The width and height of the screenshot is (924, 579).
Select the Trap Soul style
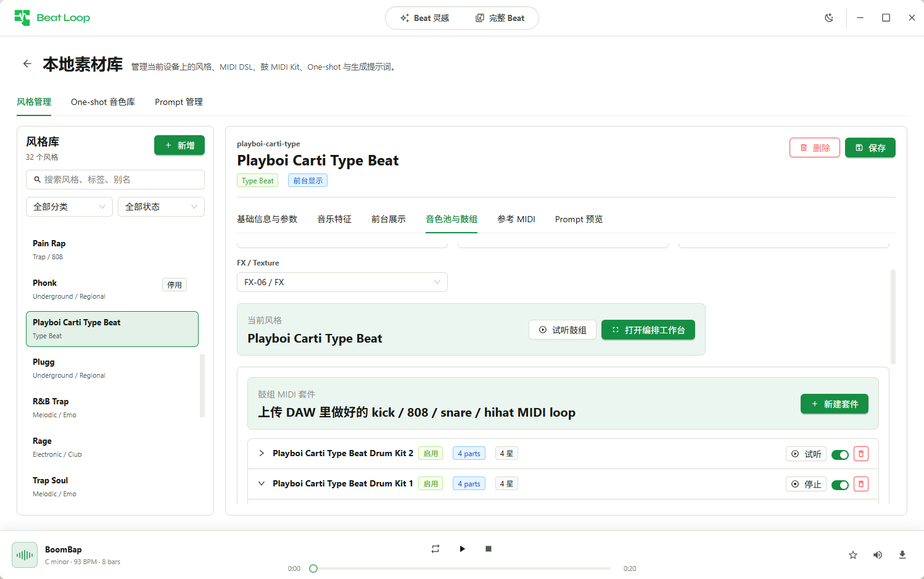click(112, 486)
